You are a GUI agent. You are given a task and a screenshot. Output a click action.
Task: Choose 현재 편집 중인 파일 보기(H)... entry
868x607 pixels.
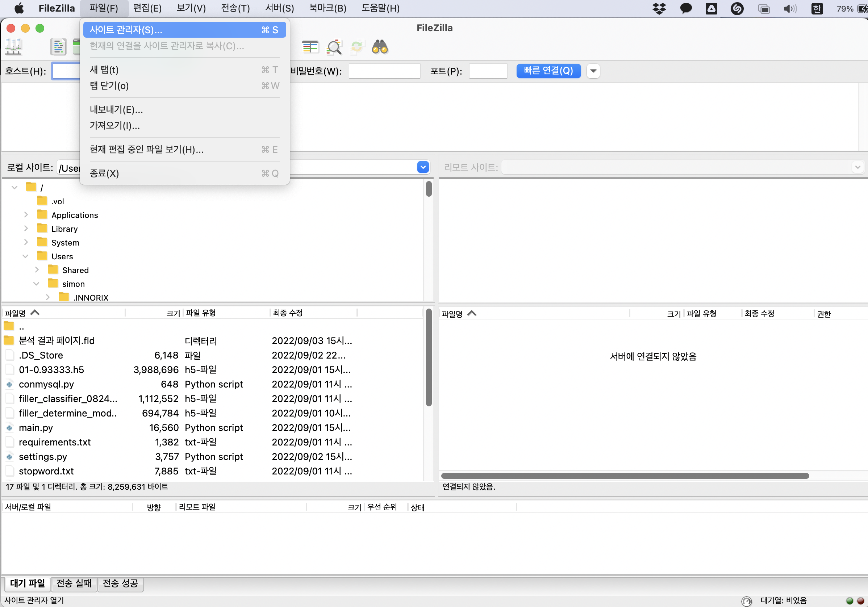tap(184, 150)
